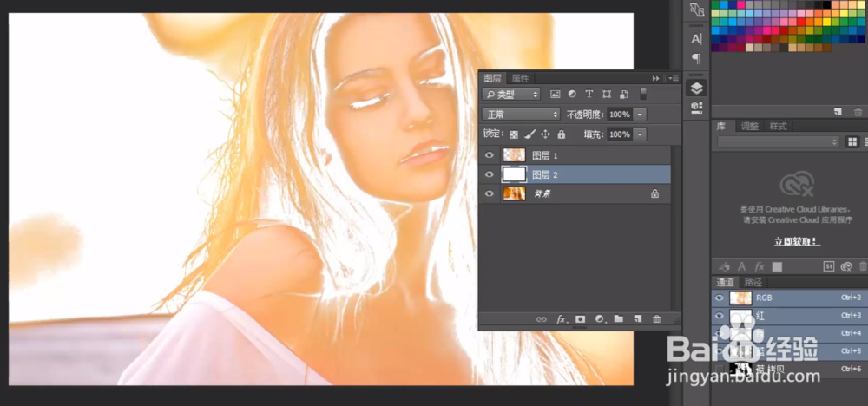Switch to the 调整 tab
Screen dimensions: 868x406
pyautogui.click(x=750, y=126)
